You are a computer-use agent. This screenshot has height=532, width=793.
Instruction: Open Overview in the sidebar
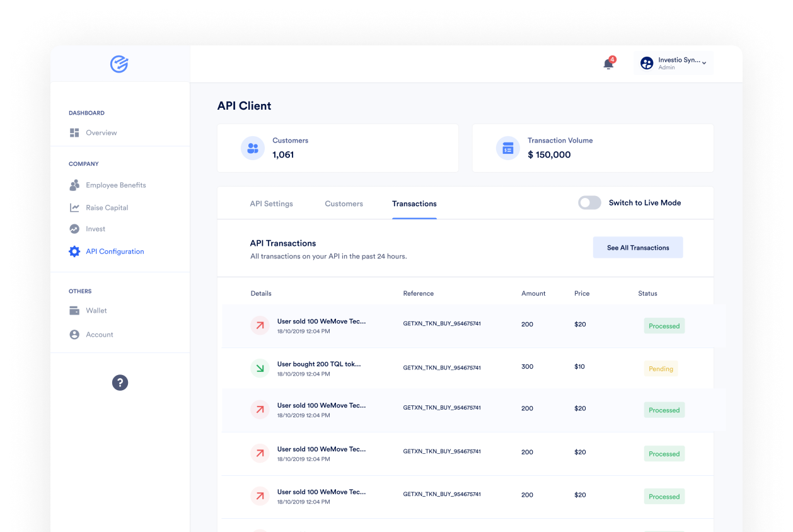101,132
